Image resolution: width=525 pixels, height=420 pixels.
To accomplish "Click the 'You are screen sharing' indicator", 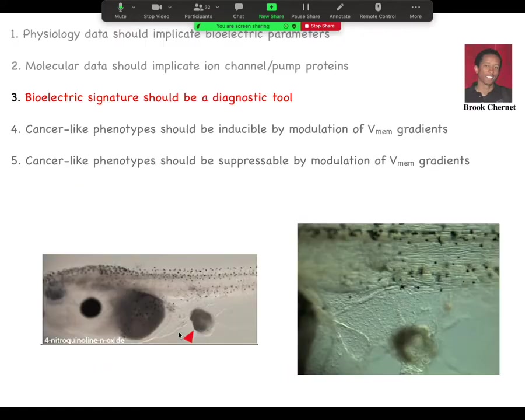I will point(242,26).
